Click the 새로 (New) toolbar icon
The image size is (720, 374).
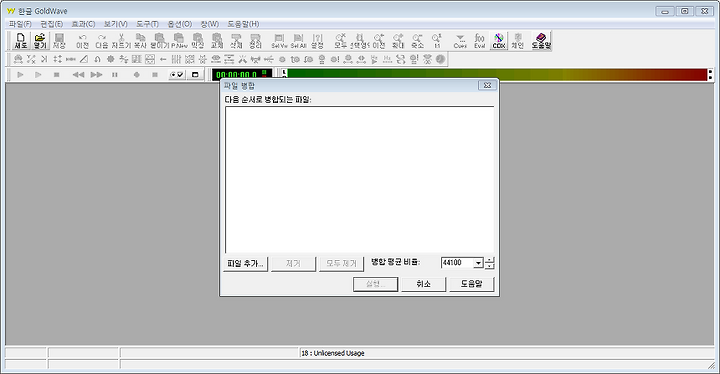click(x=20, y=40)
